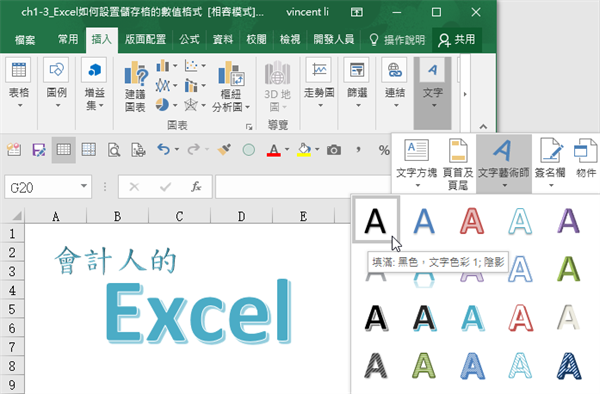Insert a pie chart icon
The image size is (600, 394).
163,104
